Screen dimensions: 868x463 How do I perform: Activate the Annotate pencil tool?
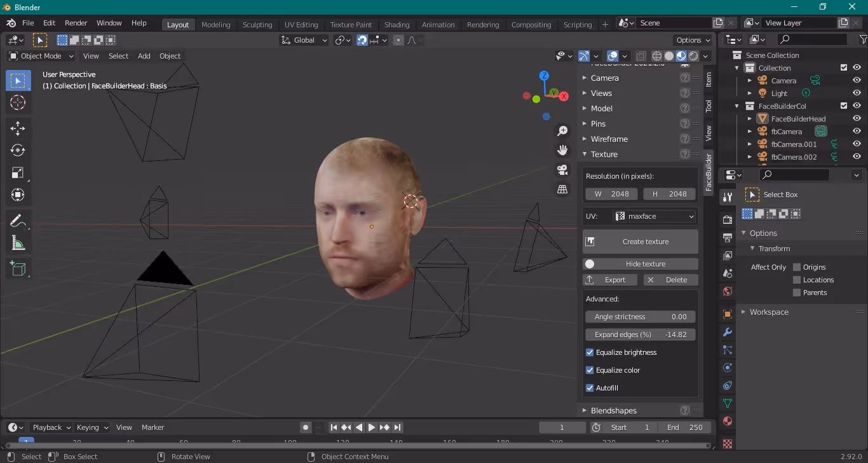[18, 221]
